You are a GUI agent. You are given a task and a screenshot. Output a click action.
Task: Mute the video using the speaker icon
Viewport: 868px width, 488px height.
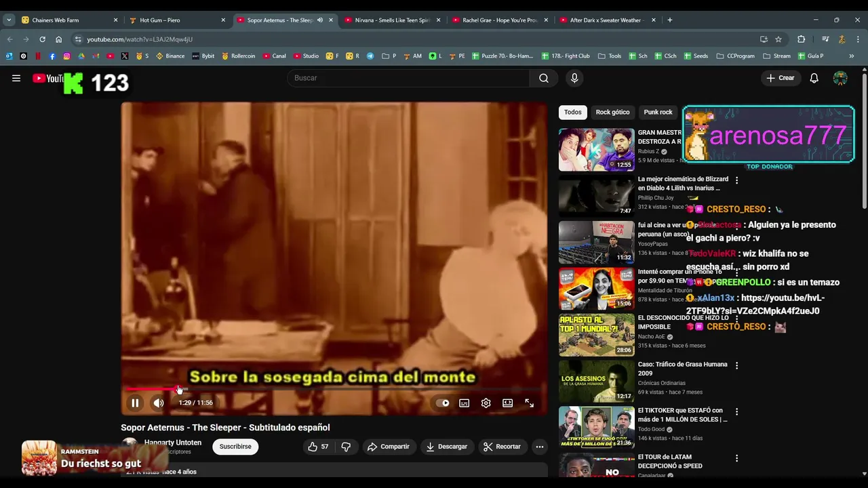pyautogui.click(x=158, y=403)
